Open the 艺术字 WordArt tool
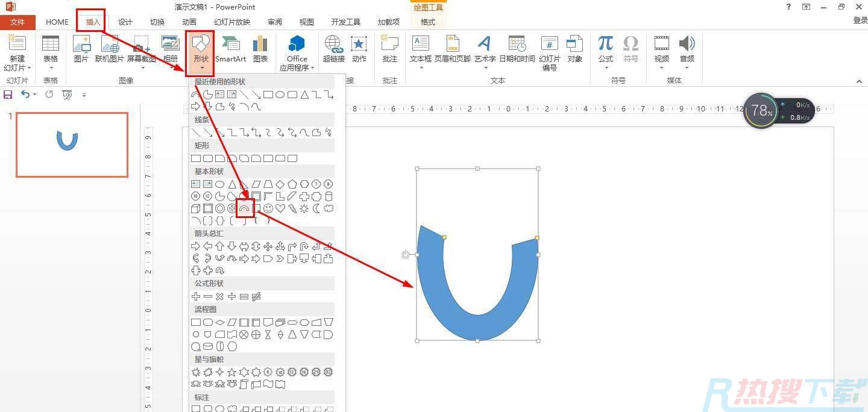Image resolution: width=868 pixels, height=412 pixels. click(485, 48)
